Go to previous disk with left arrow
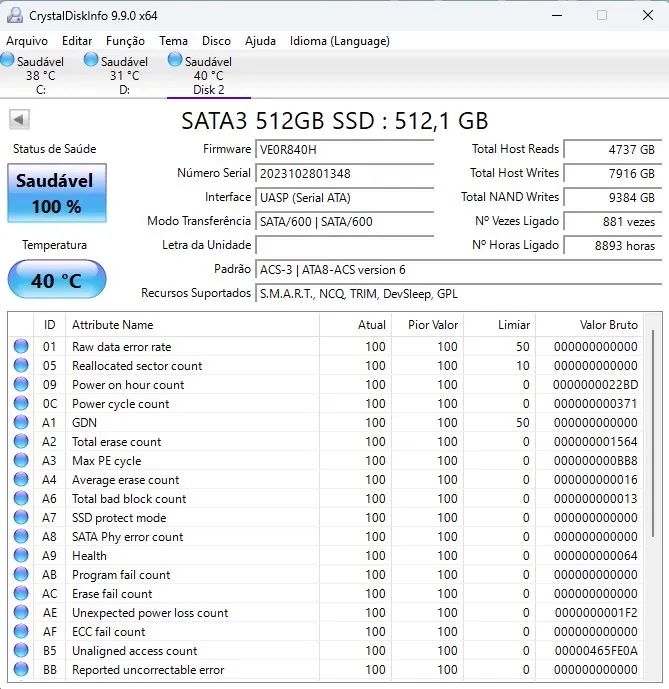Viewport: 669px width, 689px height. pos(19,120)
